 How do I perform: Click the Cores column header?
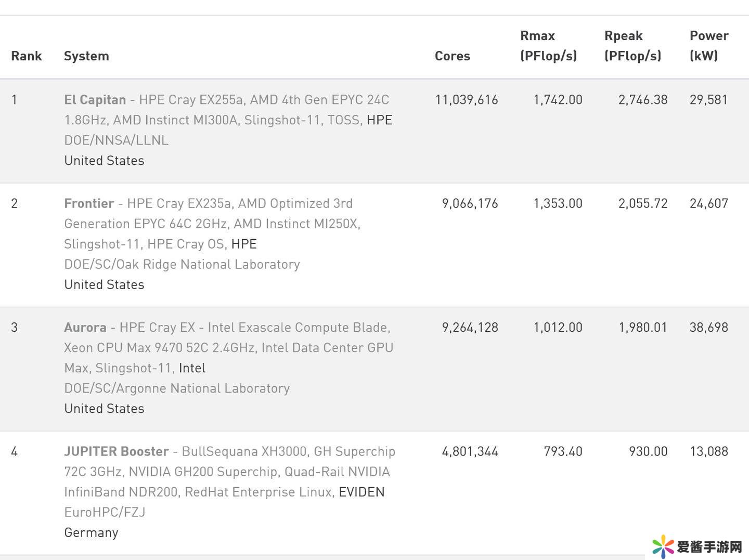452,56
